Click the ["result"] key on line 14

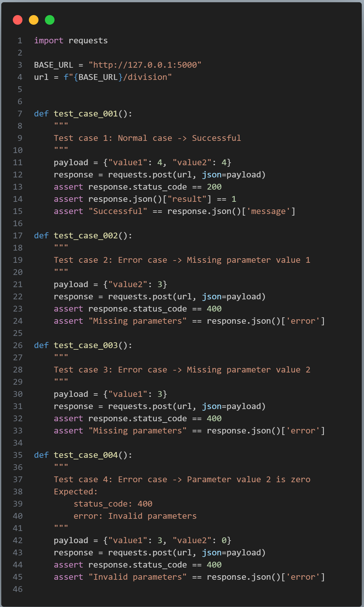pyautogui.click(x=187, y=199)
